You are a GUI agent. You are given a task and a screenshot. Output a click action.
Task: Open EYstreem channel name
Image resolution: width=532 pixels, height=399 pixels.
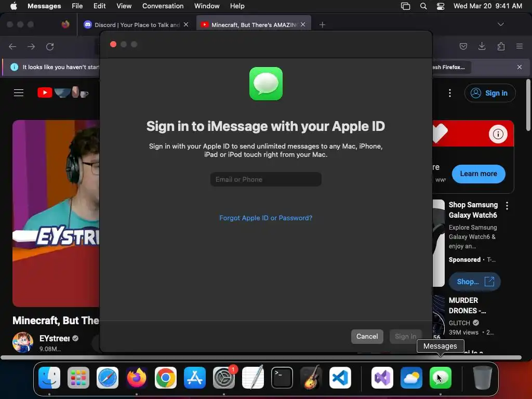pos(55,338)
